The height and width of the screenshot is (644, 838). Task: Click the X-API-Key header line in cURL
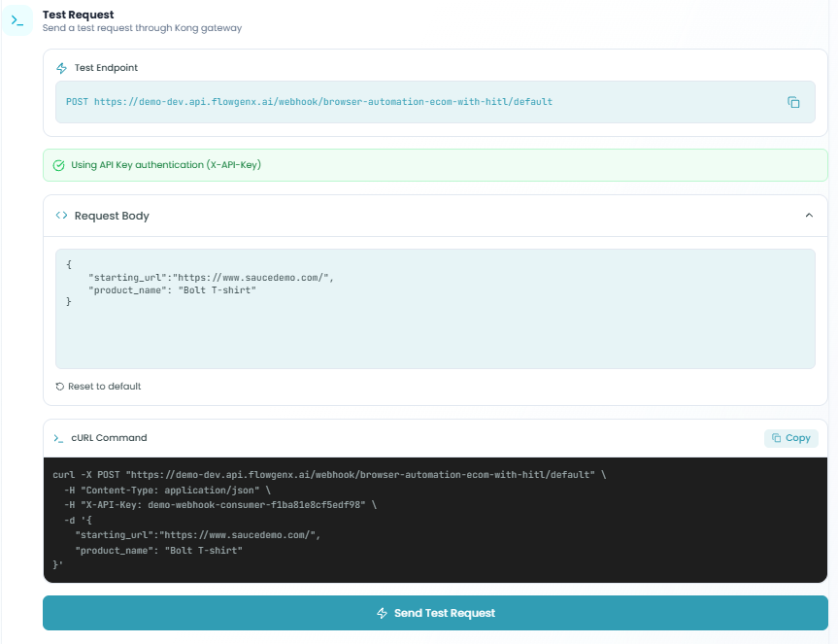coord(220,505)
